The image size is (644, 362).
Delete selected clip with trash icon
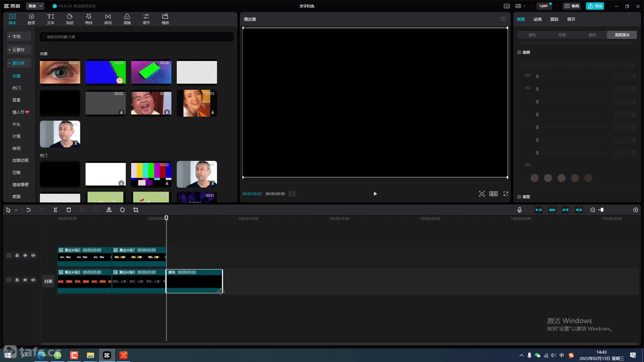pyautogui.click(x=69, y=210)
